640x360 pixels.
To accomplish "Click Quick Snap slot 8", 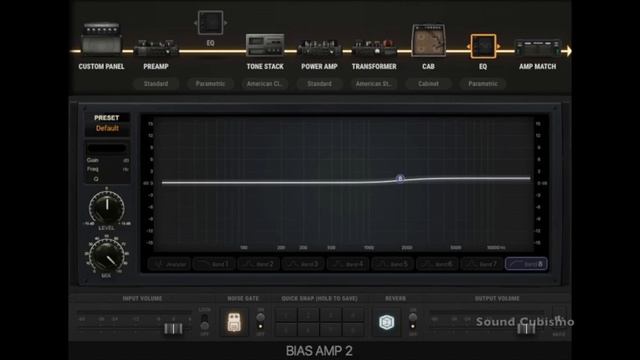I will coord(353,329).
